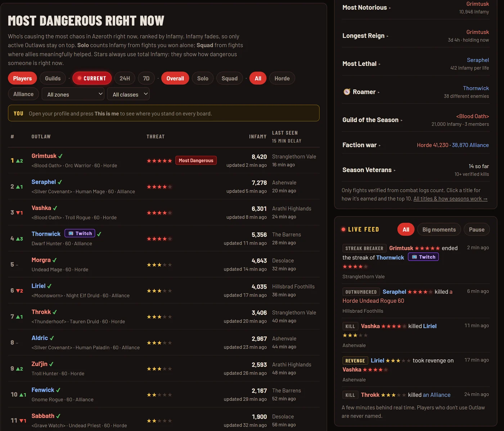This screenshot has height=431, width=504.
Task: Open the <Blood Oath> guild link in titles
Action: 472,116
